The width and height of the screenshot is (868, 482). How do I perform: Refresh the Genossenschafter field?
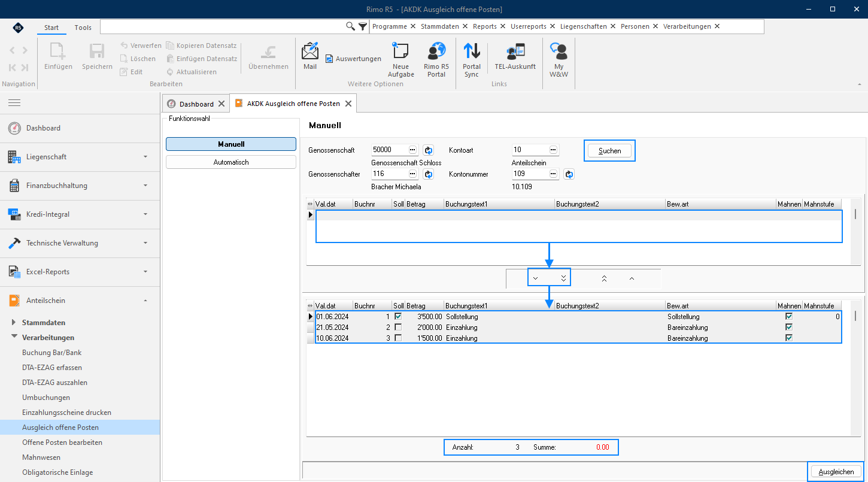coord(429,174)
